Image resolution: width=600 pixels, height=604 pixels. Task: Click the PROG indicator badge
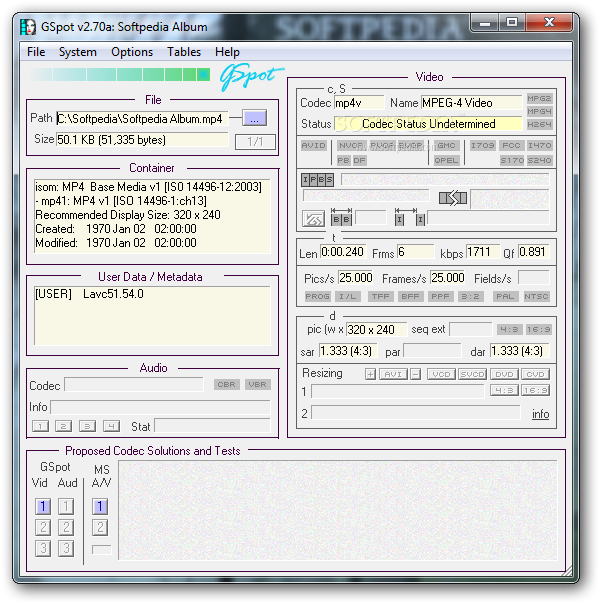coord(317,297)
